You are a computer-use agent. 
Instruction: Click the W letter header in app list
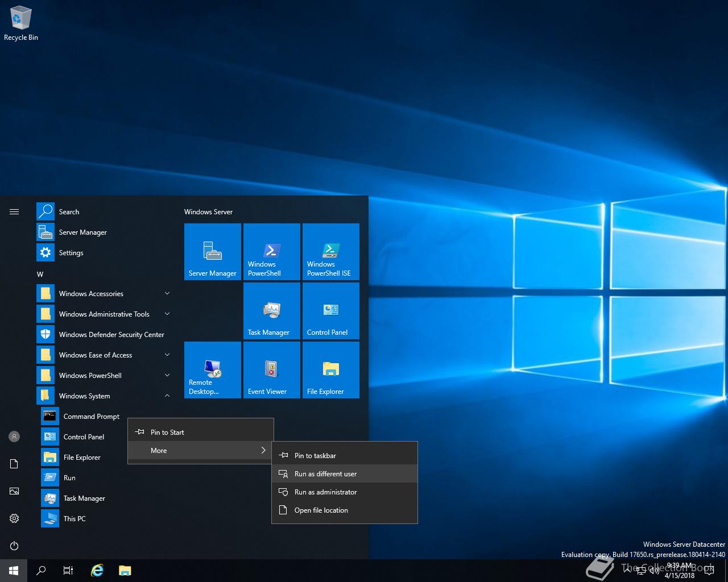coord(40,274)
